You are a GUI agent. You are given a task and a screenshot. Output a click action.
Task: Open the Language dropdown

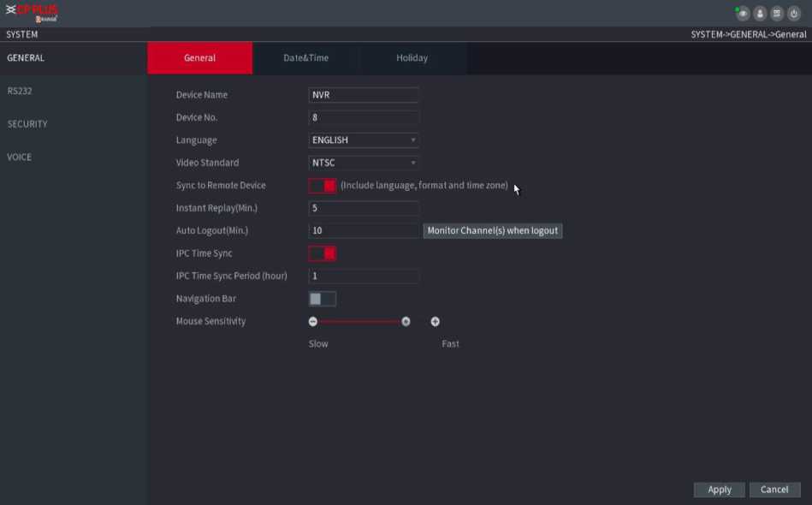364,140
